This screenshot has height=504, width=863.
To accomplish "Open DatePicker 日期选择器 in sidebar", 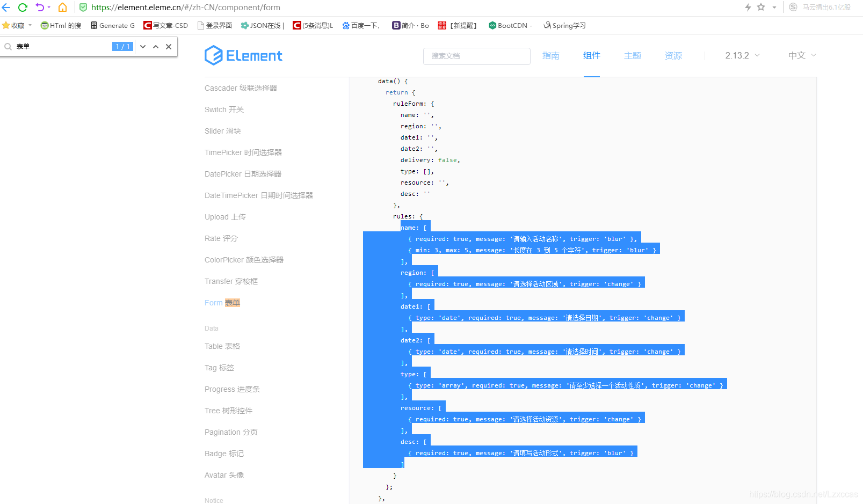I will [x=243, y=174].
